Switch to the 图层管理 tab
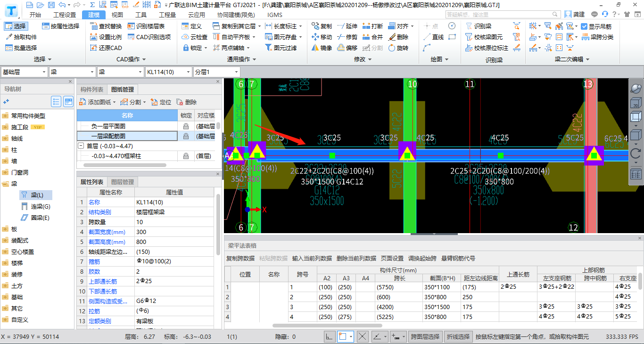This screenshot has height=344, width=644. point(122,182)
